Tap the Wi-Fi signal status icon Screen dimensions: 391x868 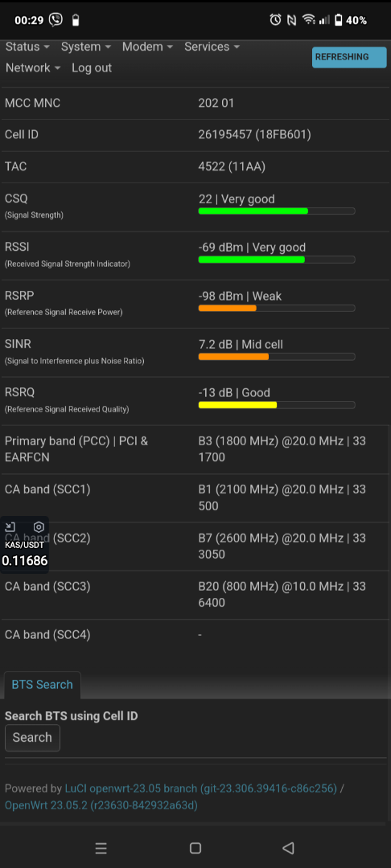308,20
